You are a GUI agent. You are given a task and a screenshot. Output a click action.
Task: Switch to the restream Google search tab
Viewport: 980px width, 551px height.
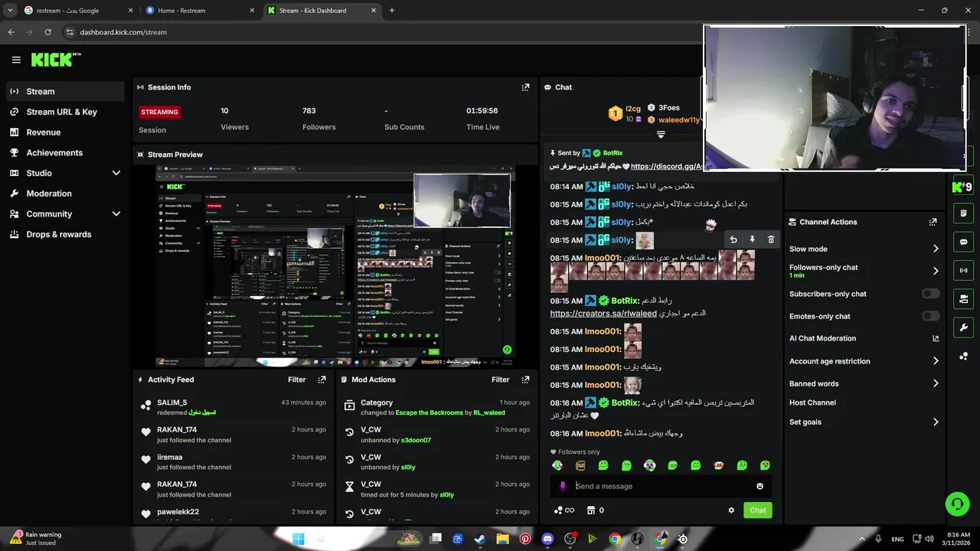[78, 11]
